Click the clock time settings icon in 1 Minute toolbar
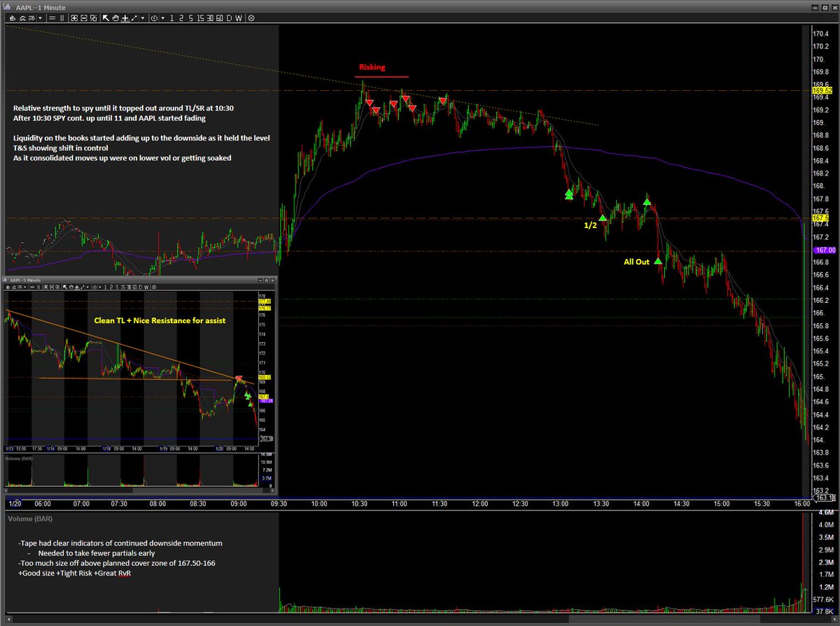The height and width of the screenshot is (626, 840). click(x=154, y=18)
